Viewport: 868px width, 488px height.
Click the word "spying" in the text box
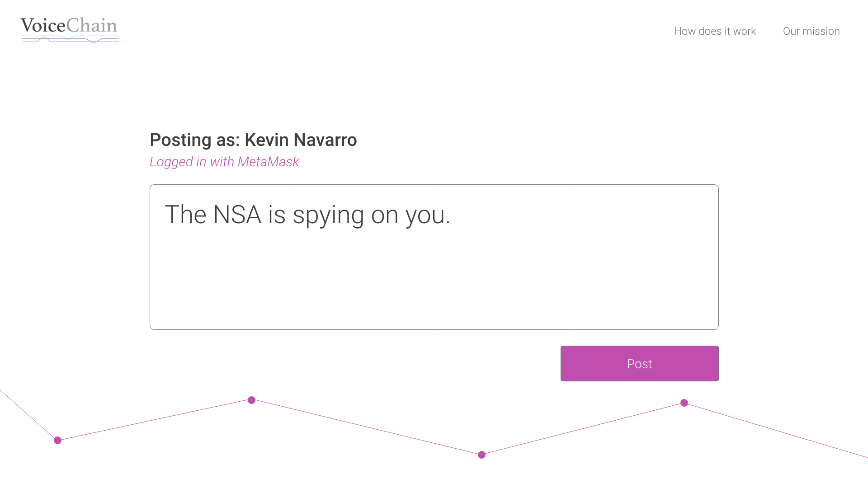328,215
